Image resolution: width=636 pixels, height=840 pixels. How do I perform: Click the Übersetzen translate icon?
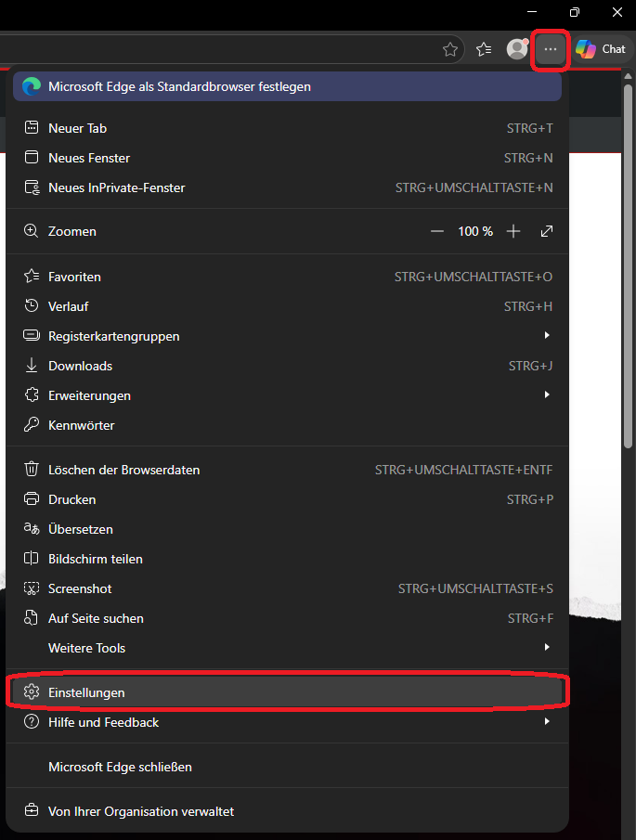point(32,529)
